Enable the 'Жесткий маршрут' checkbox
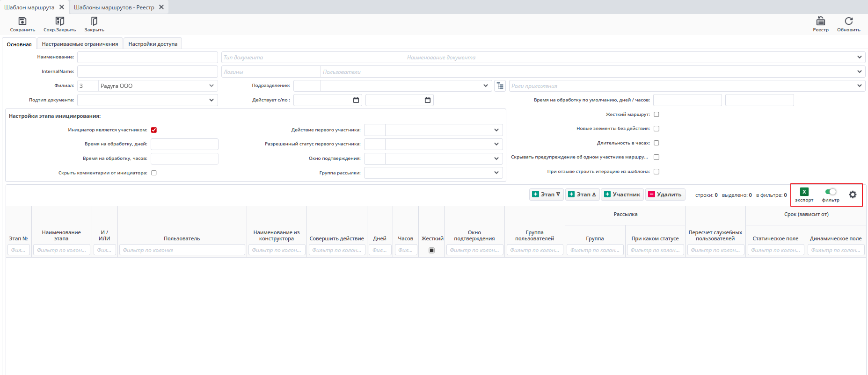Image resolution: width=868 pixels, height=375 pixels. [656, 115]
